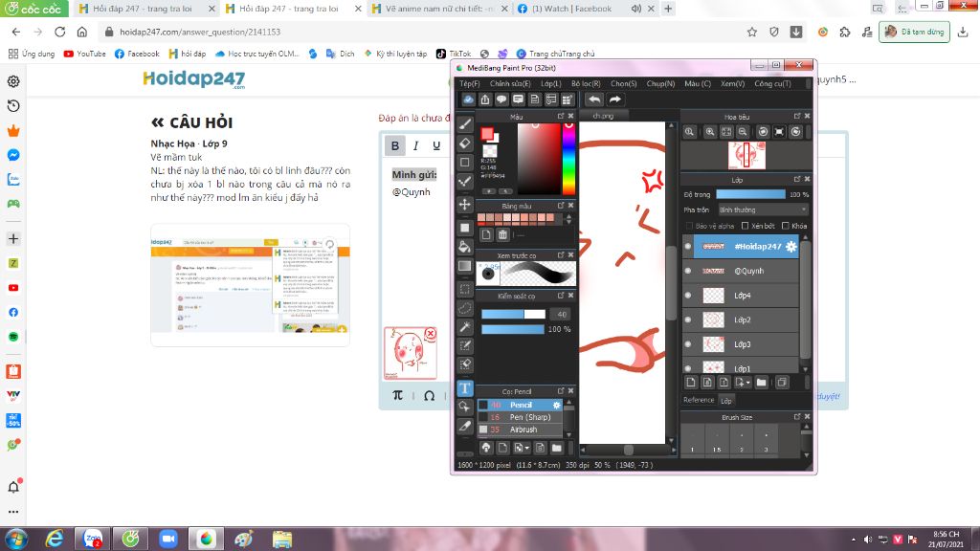Image resolution: width=980 pixels, height=551 pixels.
Task: Open the Xem(V) menu
Action: tap(732, 84)
